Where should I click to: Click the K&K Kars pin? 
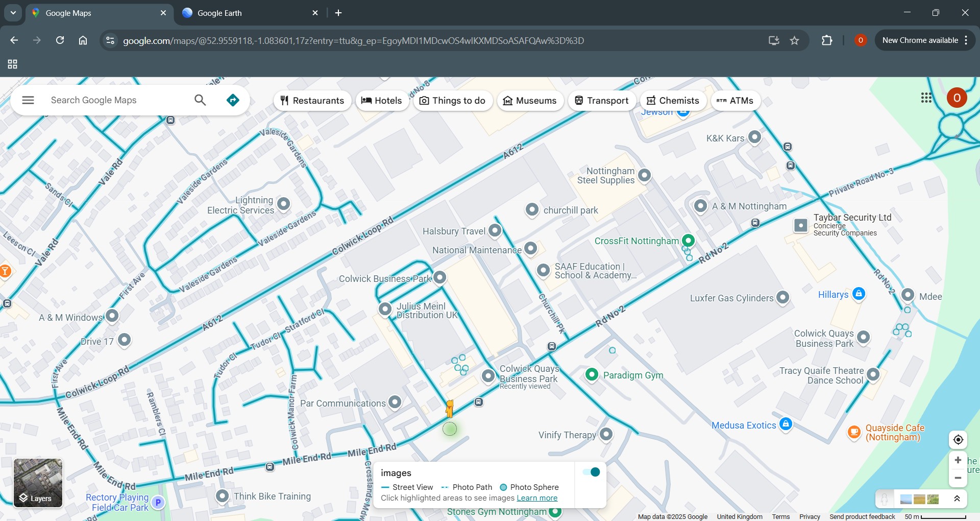click(x=755, y=137)
